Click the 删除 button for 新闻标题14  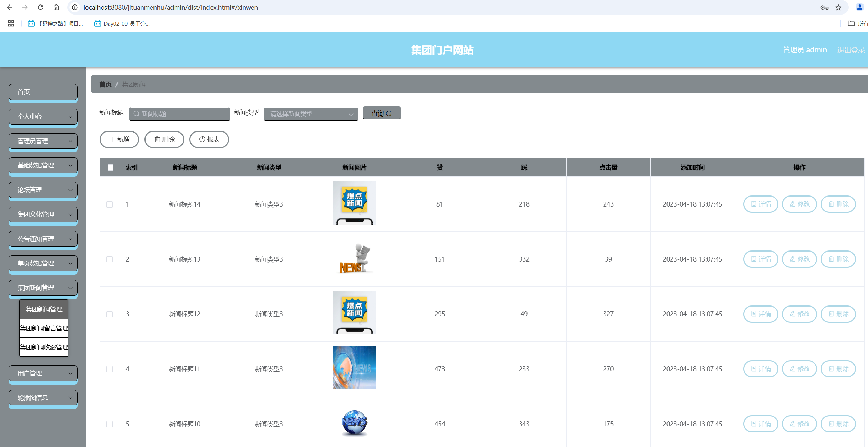point(838,204)
